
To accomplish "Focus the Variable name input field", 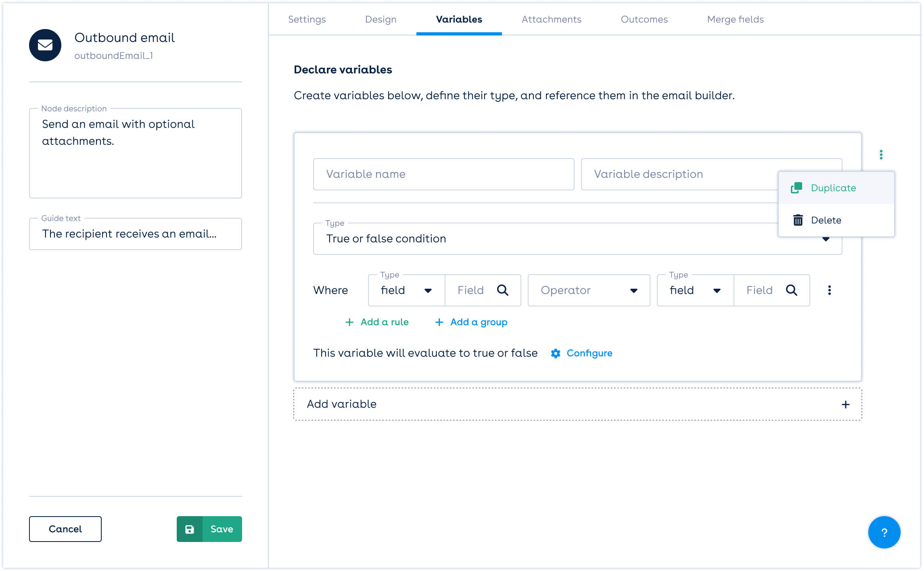I will [443, 174].
